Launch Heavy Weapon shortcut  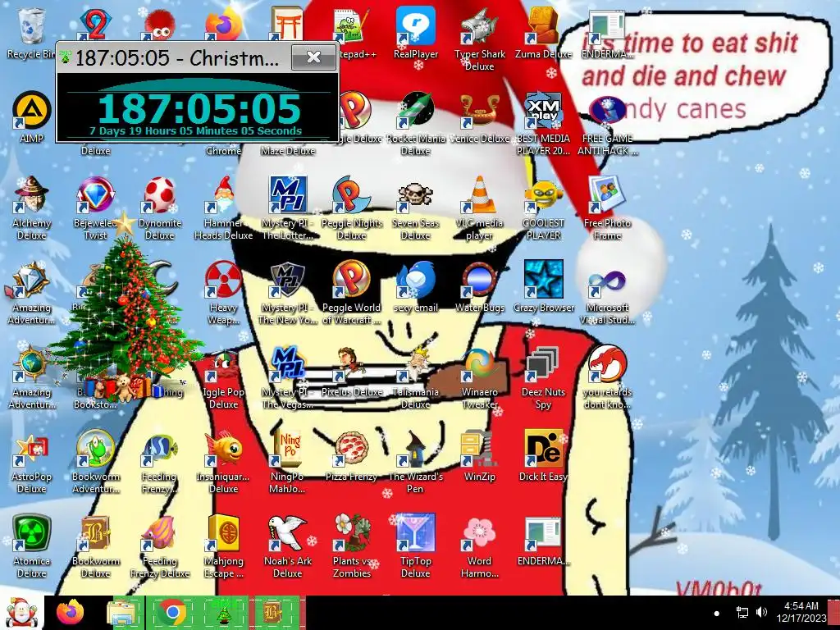pyautogui.click(x=223, y=293)
